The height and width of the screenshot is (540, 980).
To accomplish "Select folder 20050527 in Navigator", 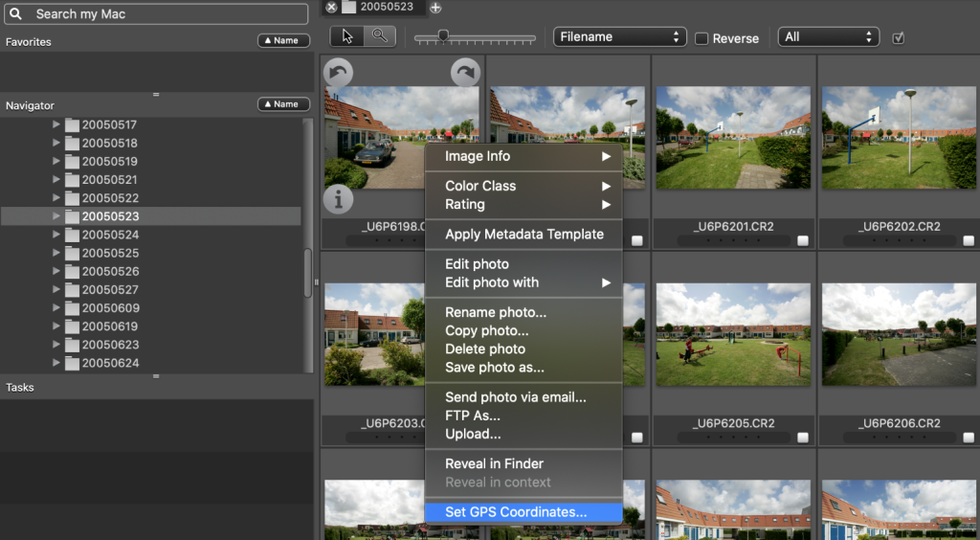I will (x=110, y=289).
